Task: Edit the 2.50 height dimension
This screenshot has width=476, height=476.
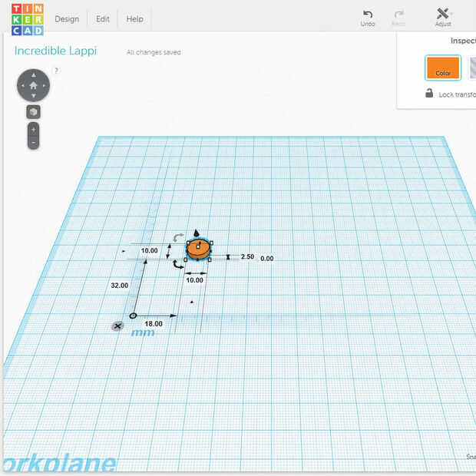Action: (247, 257)
